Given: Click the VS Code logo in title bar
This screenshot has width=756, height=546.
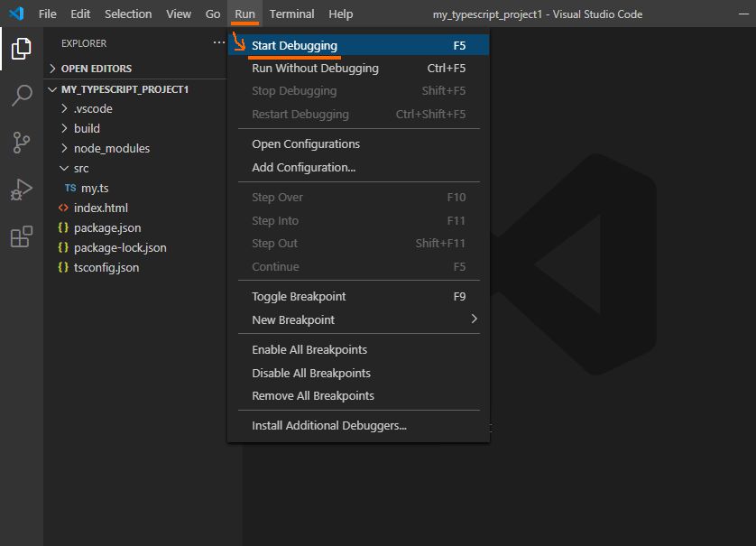Looking at the screenshot, I should (x=15, y=14).
